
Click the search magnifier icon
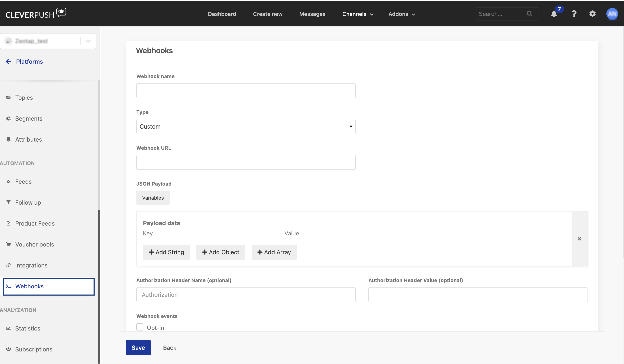click(x=529, y=14)
